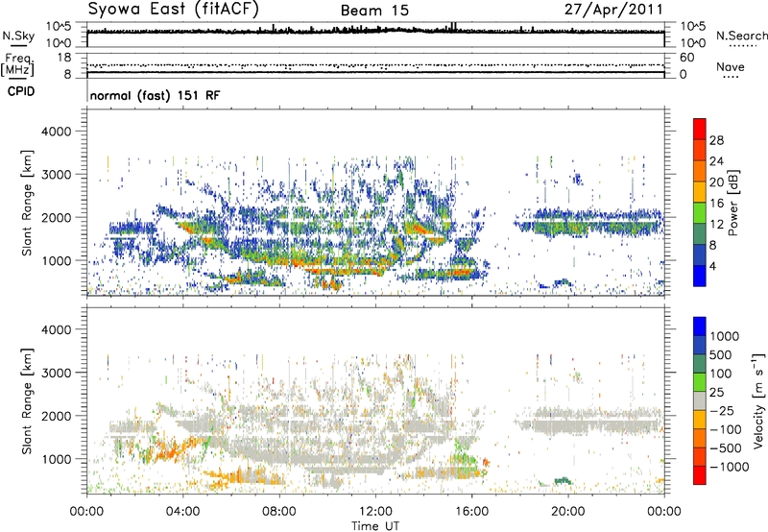Select the '28' power colorbar label
Screen dimensions: 768x532
(716, 140)
